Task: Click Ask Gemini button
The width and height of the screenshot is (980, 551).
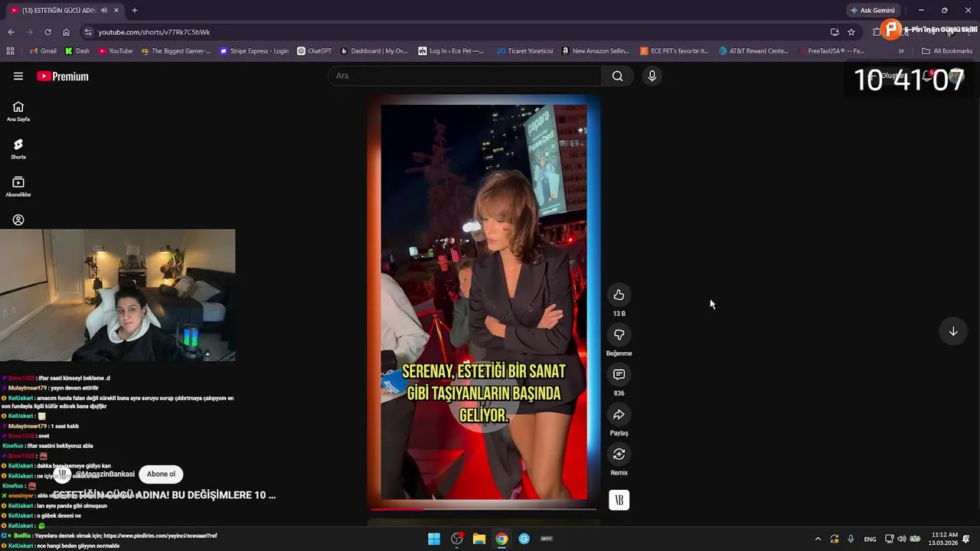Action: pos(872,10)
